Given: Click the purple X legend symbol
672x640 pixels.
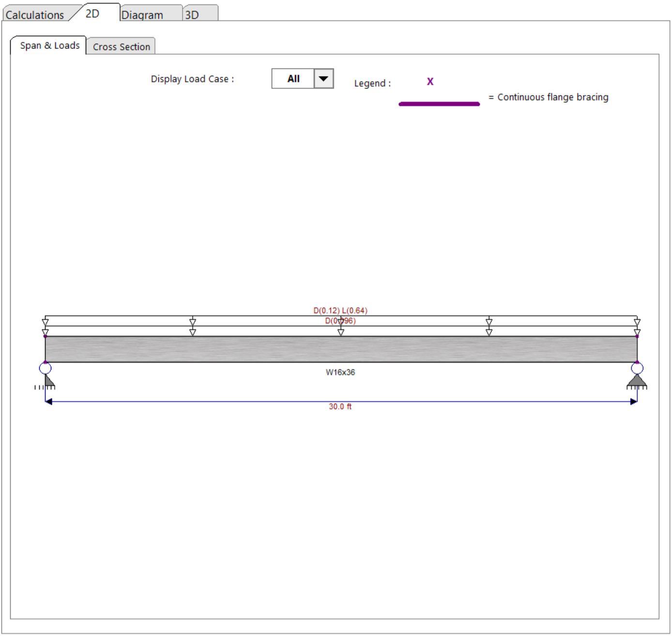Looking at the screenshot, I should [429, 81].
